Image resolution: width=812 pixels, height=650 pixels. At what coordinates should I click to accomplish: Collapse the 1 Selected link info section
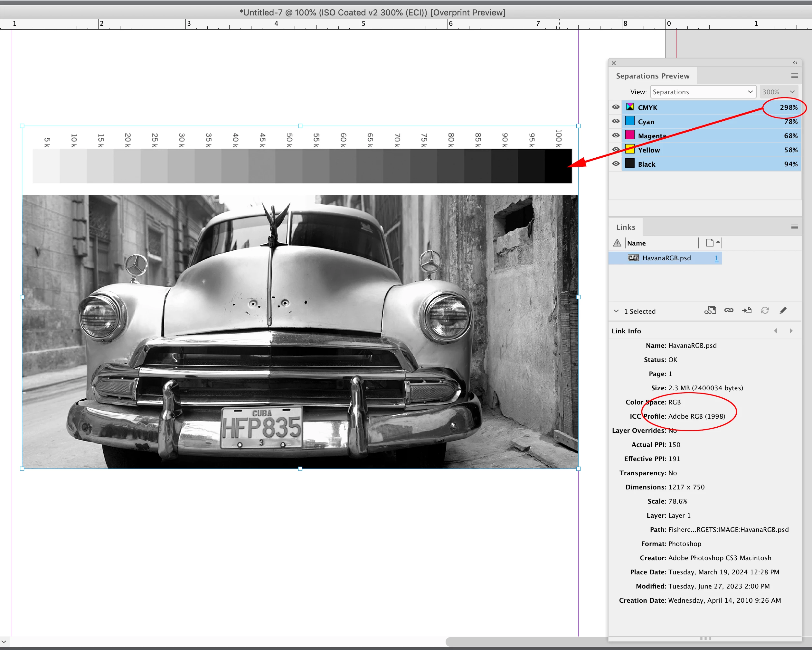[616, 311]
